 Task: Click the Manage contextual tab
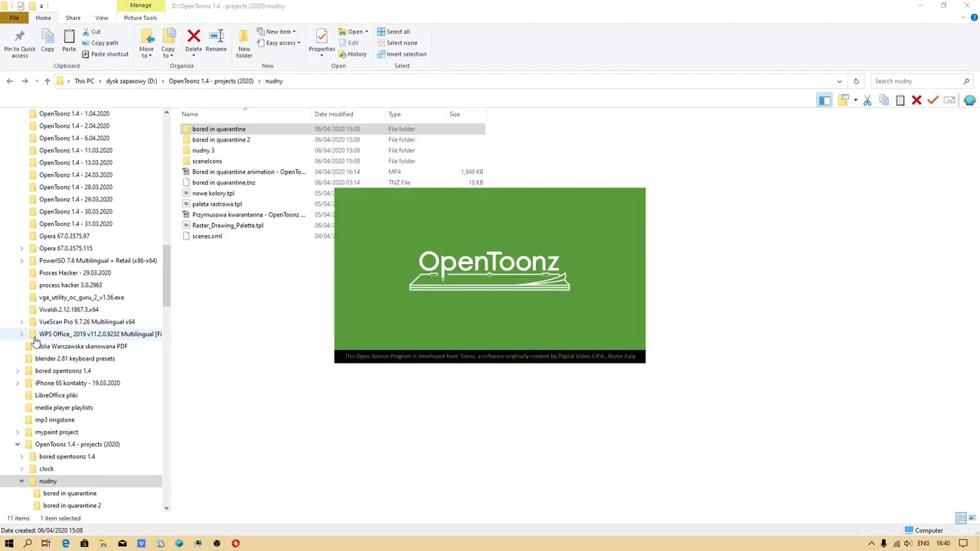(140, 5)
